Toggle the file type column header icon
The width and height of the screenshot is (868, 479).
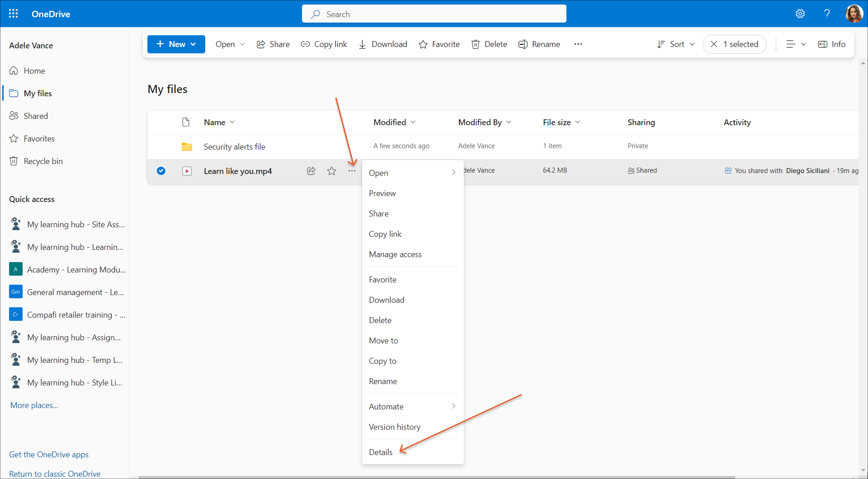tap(185, 122)
